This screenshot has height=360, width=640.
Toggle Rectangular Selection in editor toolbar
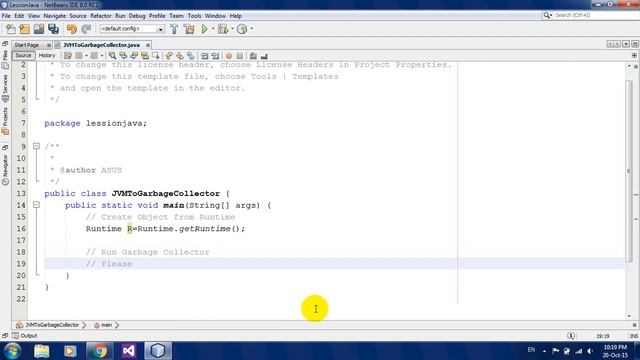pos(156,56)
